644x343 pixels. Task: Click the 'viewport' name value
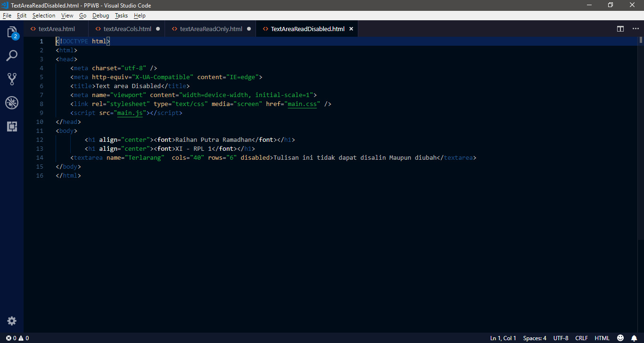click(128, 95)
